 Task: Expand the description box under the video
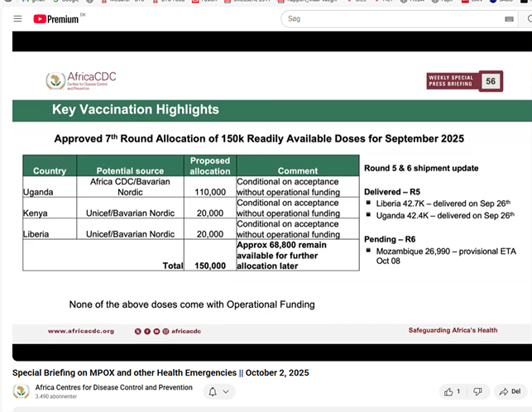(272, 410)
